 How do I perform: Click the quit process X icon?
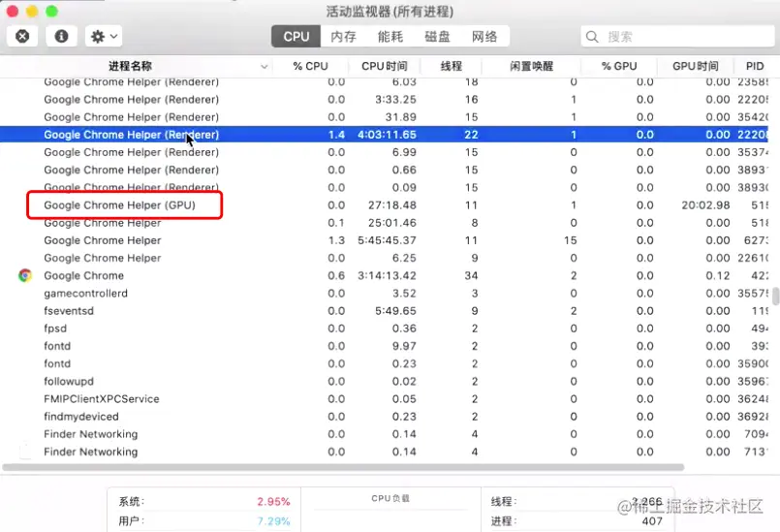coord(22,36)
